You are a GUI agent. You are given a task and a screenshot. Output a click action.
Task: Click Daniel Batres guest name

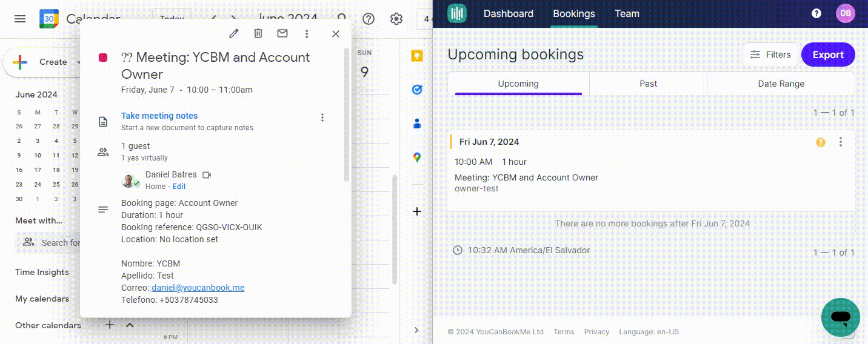click(171, 174)
